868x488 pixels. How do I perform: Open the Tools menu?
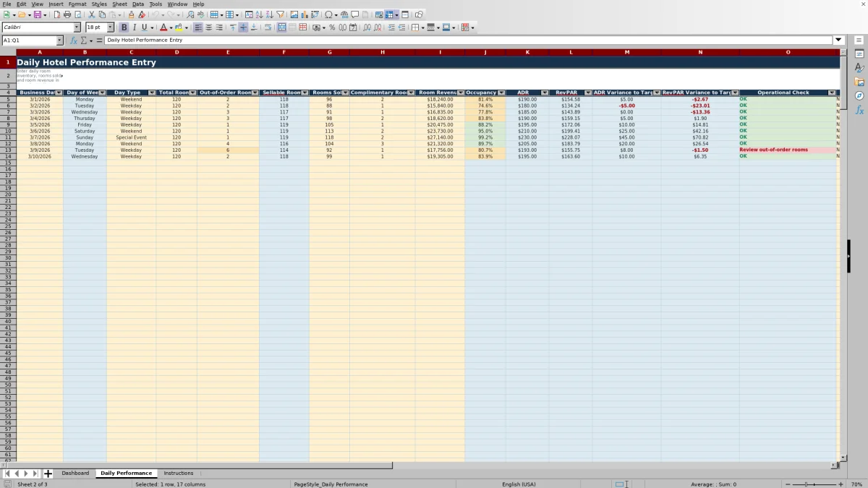pyautogui.click(x=156, y=4)
